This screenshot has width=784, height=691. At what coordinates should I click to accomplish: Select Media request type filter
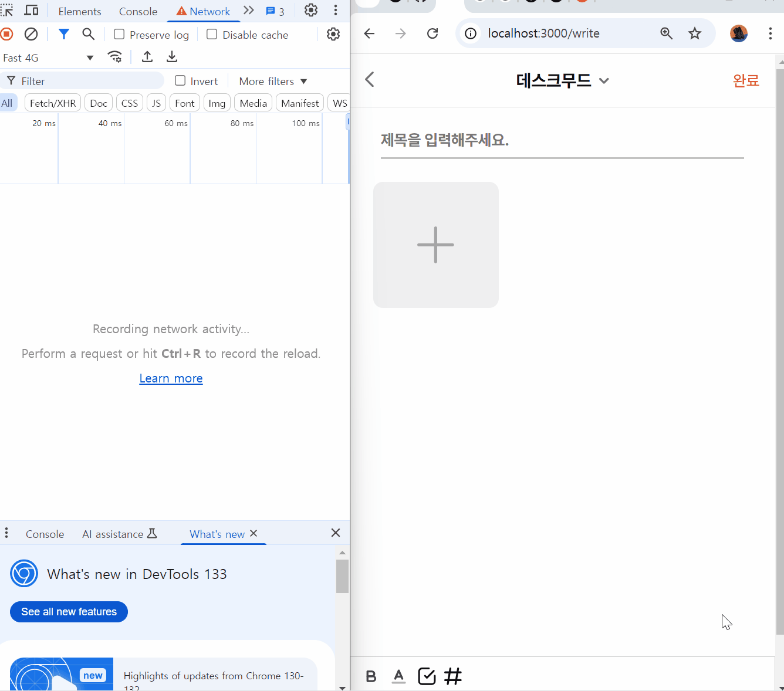(x=254, y=103)
